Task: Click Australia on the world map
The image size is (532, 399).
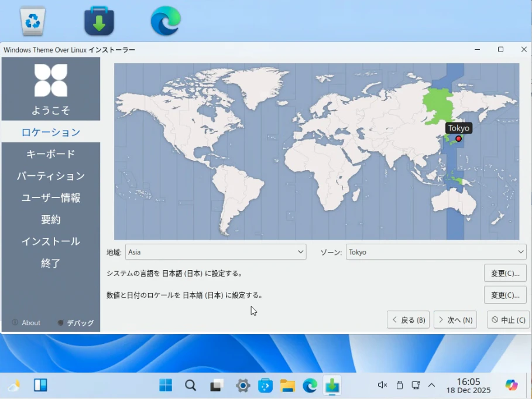Action: click(453, 203)
